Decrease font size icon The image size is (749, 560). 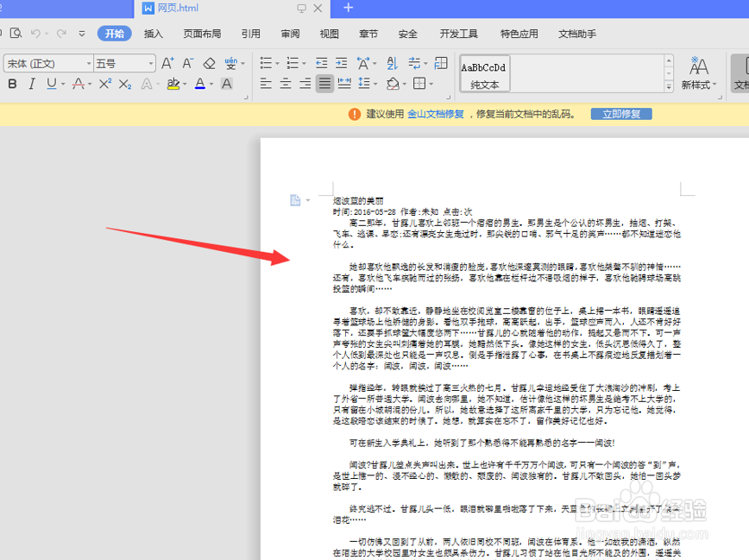click(188, 63)
